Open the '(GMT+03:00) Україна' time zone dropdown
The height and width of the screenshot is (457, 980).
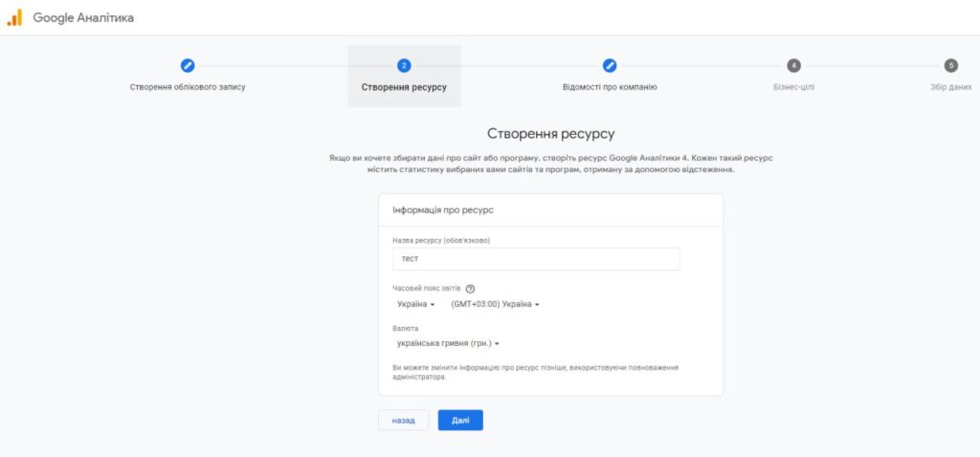[x=496, y=305]
